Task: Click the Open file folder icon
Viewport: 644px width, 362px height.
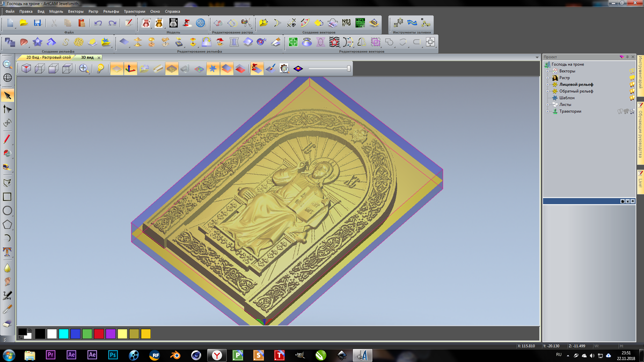Action: (24, 23)
